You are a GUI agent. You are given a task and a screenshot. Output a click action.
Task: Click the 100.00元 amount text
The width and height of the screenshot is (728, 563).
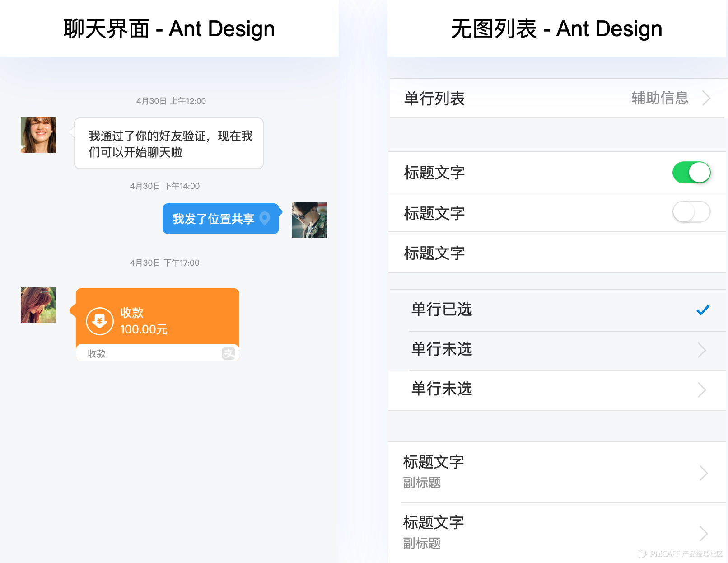click(144, 329)
